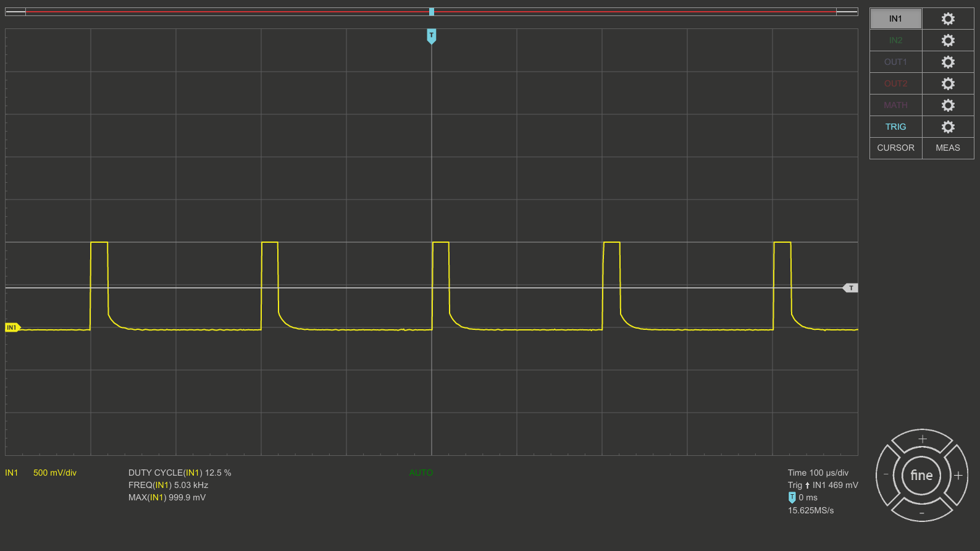
Task: Open MATH channel settings gear
Action: (x=948, y=105)
